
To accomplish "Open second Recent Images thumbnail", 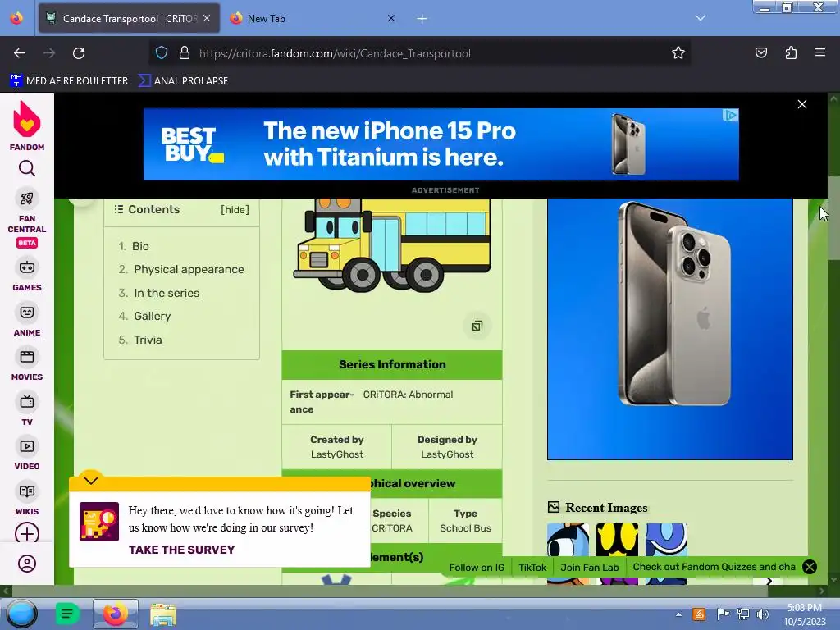I will [x=617, y=554].
